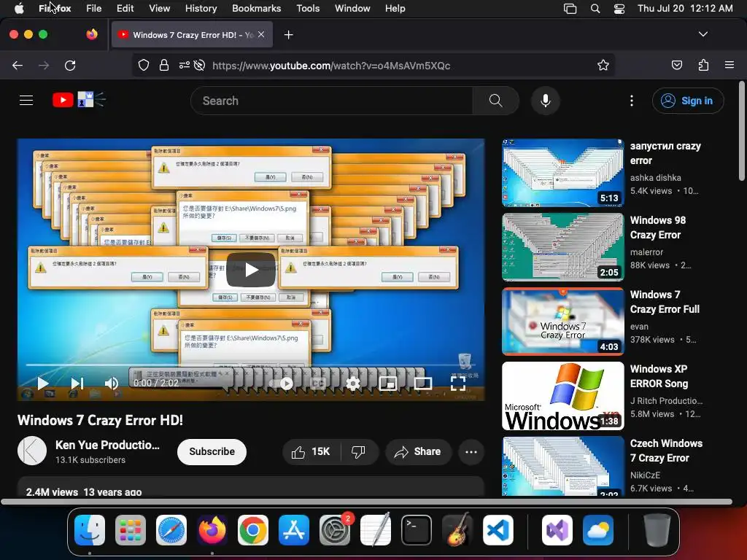Screen dimensions: 747x560
Task: Focus the YouTube Search field
Action: pos(332,101)
